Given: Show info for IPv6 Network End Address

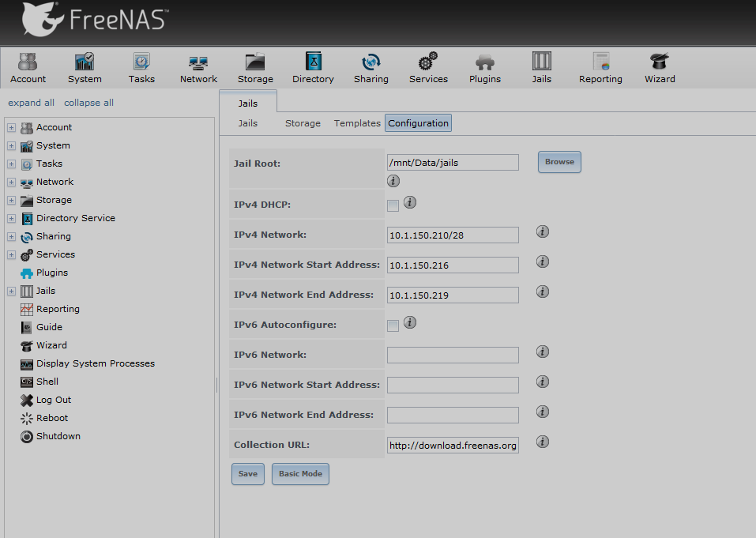Looking at the screenshot, I should [543, 412].
